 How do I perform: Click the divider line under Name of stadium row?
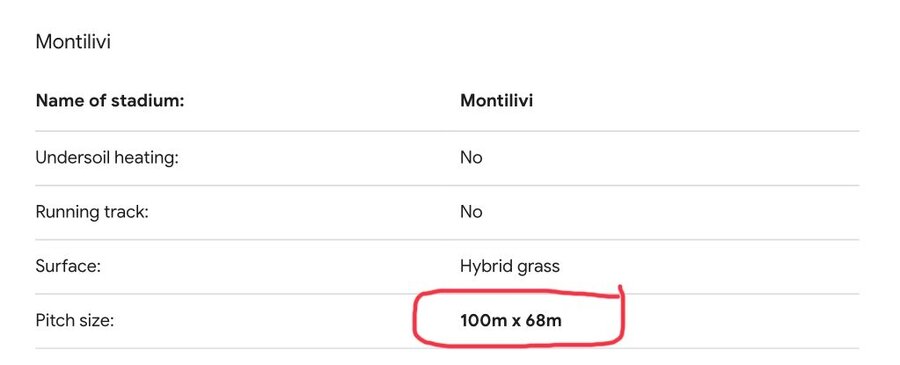tap(447, 131)
